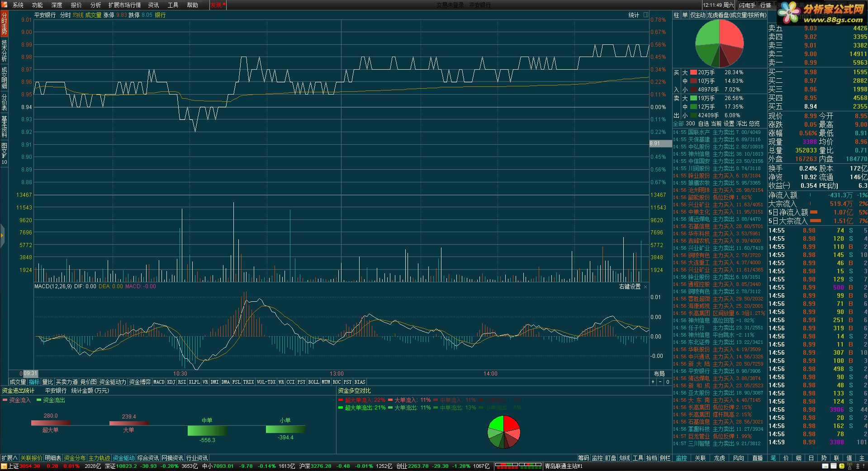Open the 扩展市场行情 menu
The height and width of the screenshot is (471, 868).
point(125,5)
